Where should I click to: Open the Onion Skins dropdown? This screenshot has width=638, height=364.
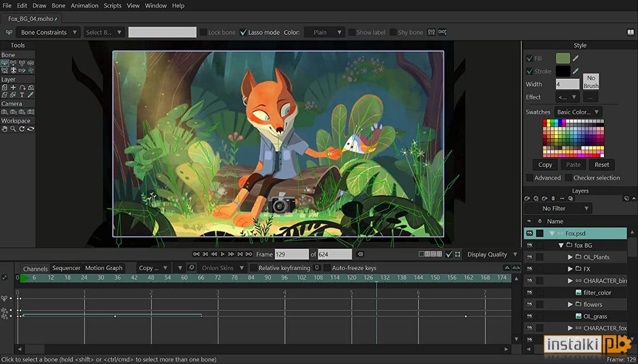tap(223, 268)
